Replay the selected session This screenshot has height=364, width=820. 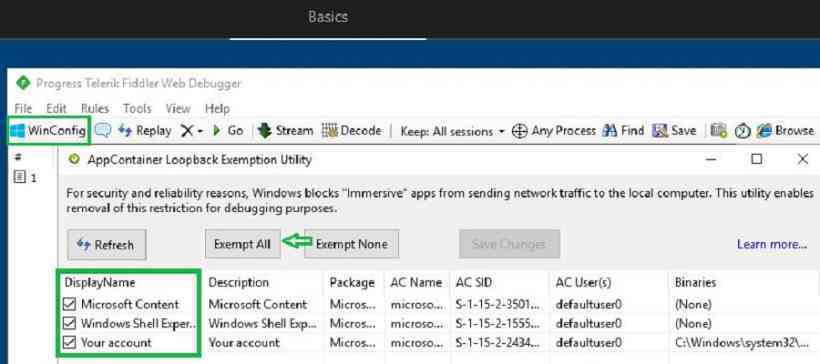tap(145, 130)
